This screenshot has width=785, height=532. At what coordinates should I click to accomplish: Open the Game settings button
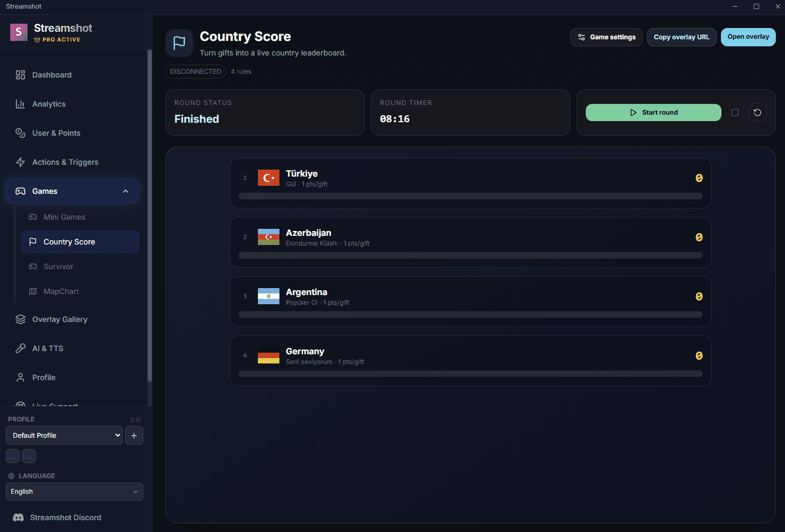click(606, 37)
